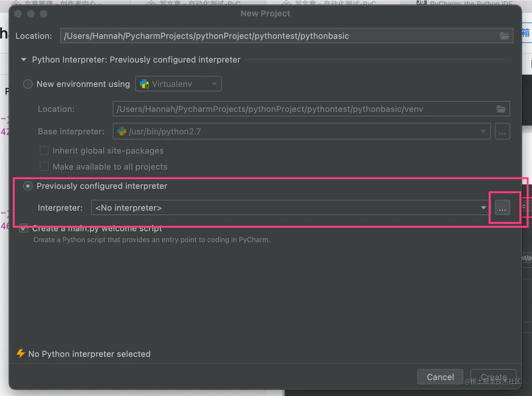Click New Project dialog title
This screenshot has width=532, height=396.
[265, 13]
